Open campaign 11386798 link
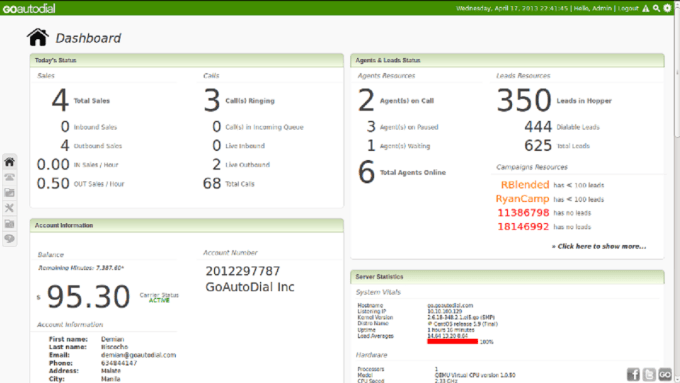The height and width of the screenshot is (383, 680). [523, 213]
